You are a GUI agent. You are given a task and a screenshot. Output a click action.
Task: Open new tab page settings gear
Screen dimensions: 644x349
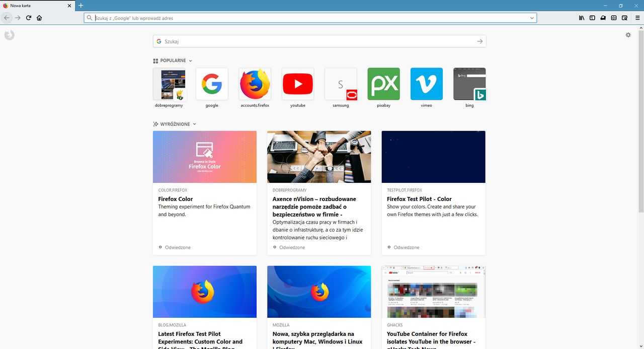(x=628, y=35)
